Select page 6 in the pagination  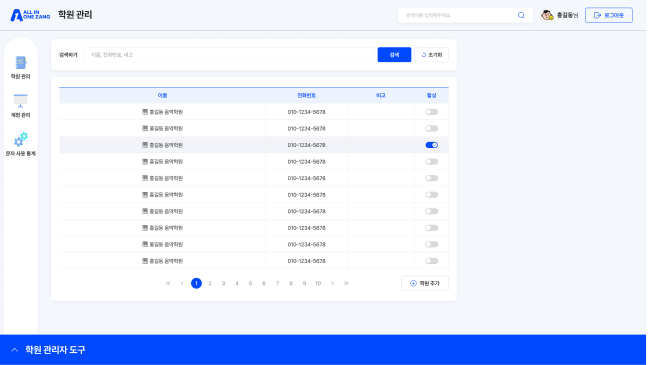[x=264, y=283]
